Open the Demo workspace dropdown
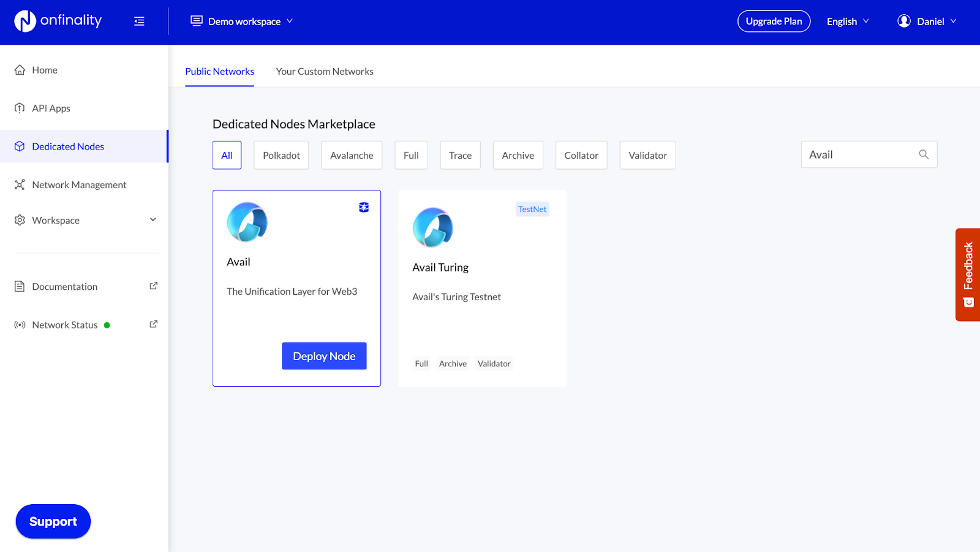Screen dimensions: 980x552 pos(243,21)
